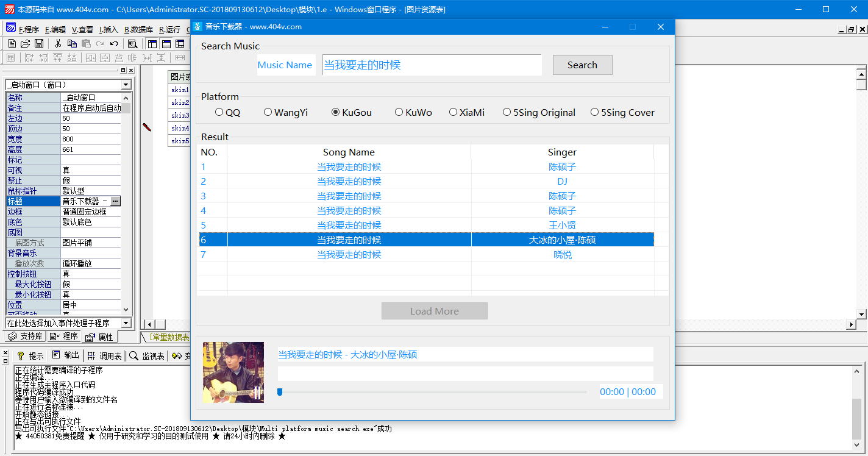Switch to the 支持库 tab

pos(26,337)
